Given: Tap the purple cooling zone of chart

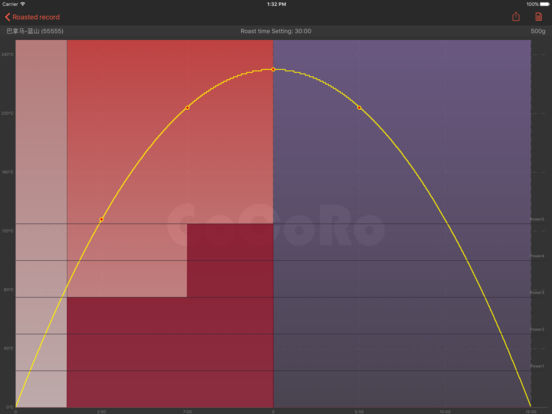Looking at the screenshot, I should click(x=402, y=224).
